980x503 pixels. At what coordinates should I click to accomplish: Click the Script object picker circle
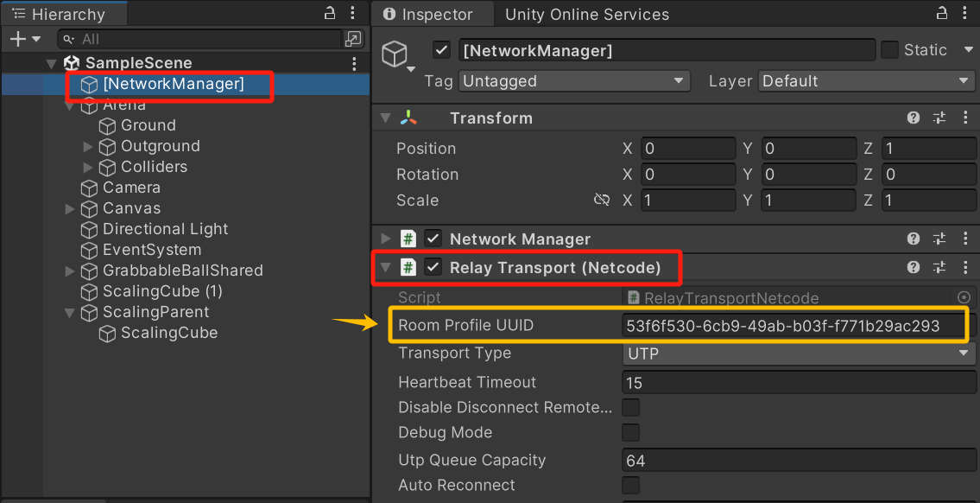pos(964,297)
